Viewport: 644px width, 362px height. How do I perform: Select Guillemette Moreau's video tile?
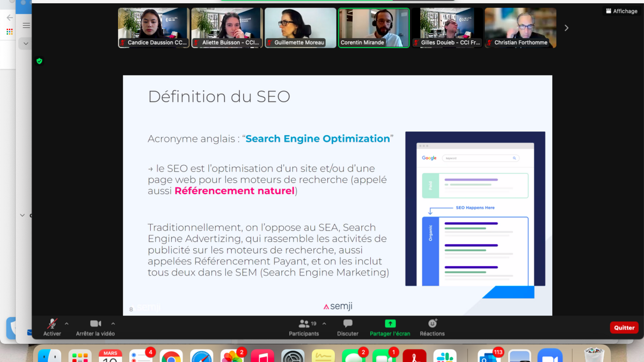point(300,28)
